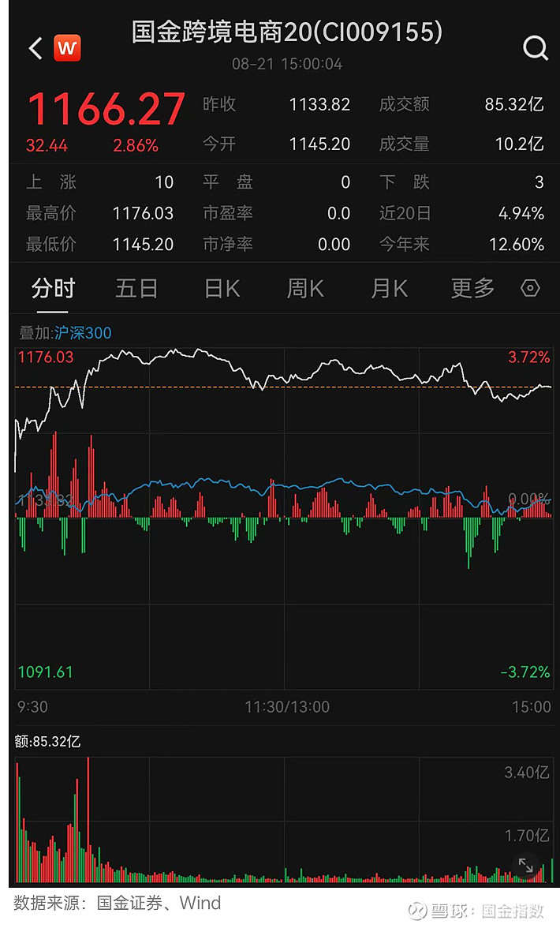560x928 pixels.
Task: Click the 沪深300 overlay link
Action: (x=83, y=333)
